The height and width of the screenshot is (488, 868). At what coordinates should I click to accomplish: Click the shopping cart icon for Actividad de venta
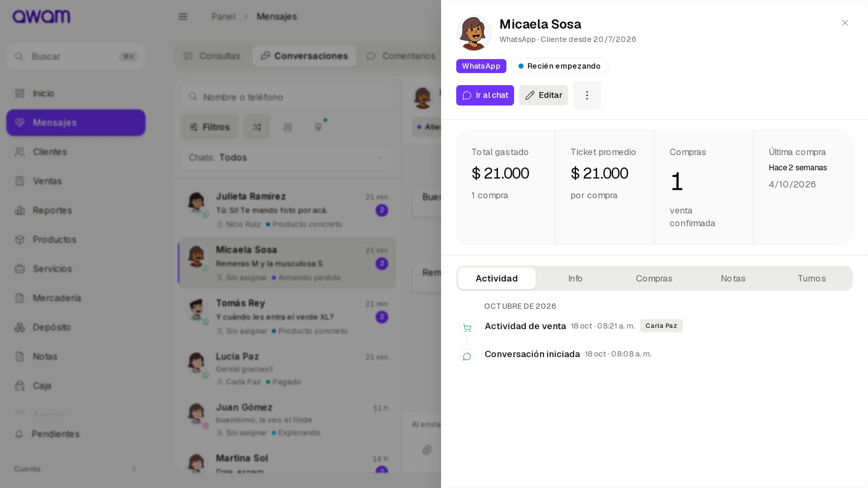pyautogui.click(x=467, y=328)
